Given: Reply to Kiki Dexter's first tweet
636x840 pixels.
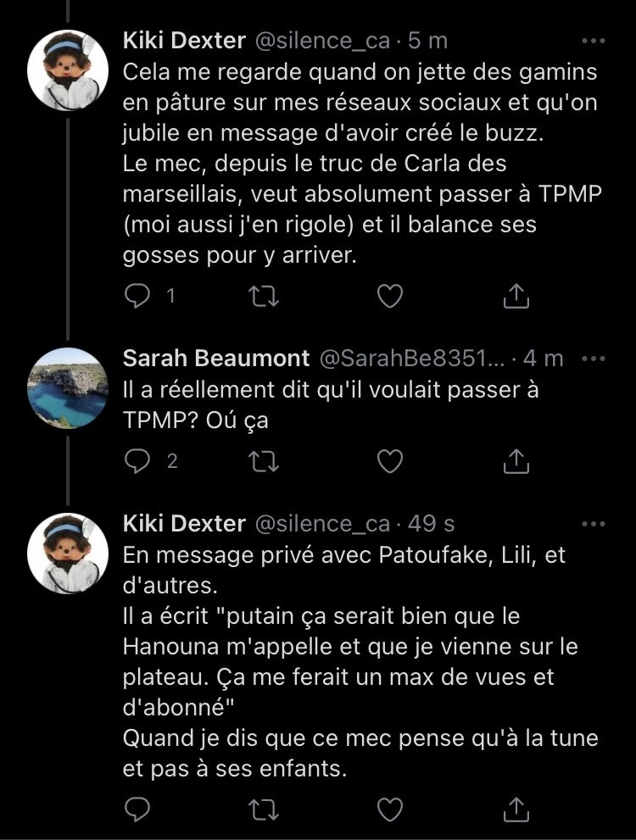Looking at the screenshot, I should pos(137,296).
